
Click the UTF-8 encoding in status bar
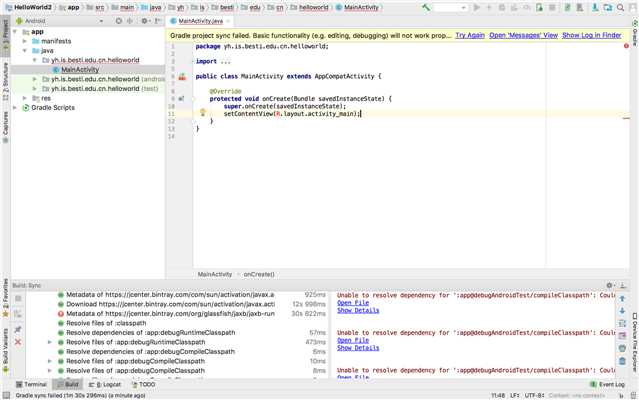(x=534, y=396)
